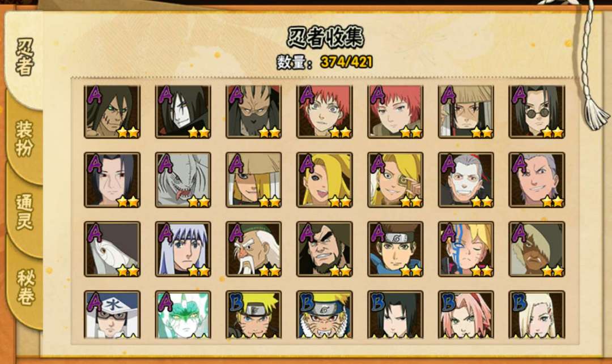Screen dimensions: 612x364
Task: Choose blonde ninja with blue face markings
Action: pyautogui.click(x=466, y=249)
